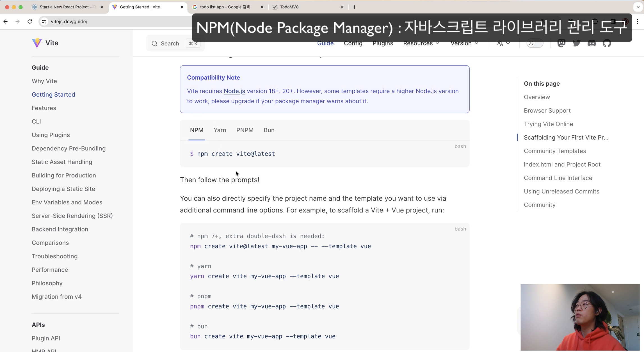Image resolution: width=644 pixels, height=352 pixels.
Task: Select the Bun code tab
Action: [269, 130]
